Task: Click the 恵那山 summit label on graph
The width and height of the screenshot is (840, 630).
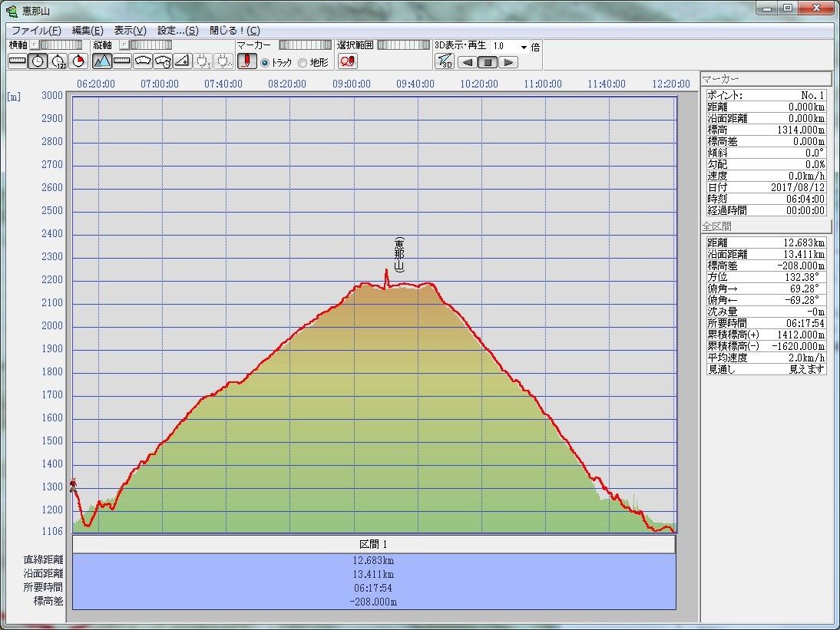Action: point(399,254)
